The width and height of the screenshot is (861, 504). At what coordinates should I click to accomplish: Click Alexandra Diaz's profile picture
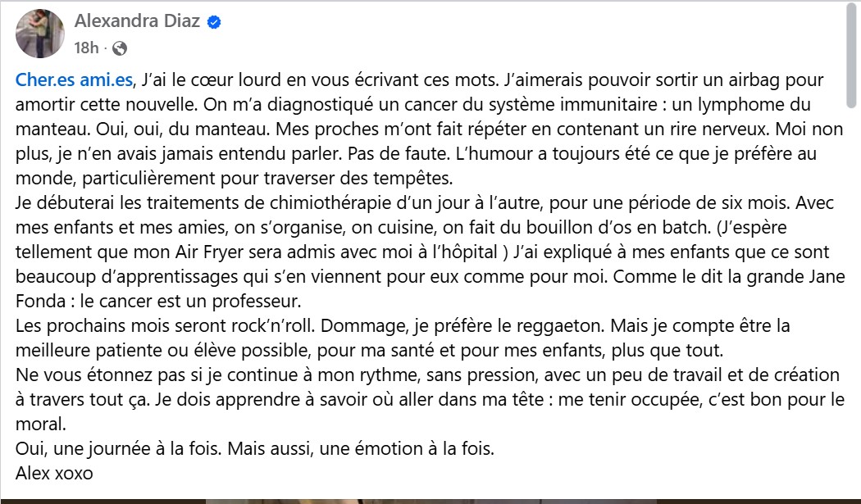(x=39, y=34)
